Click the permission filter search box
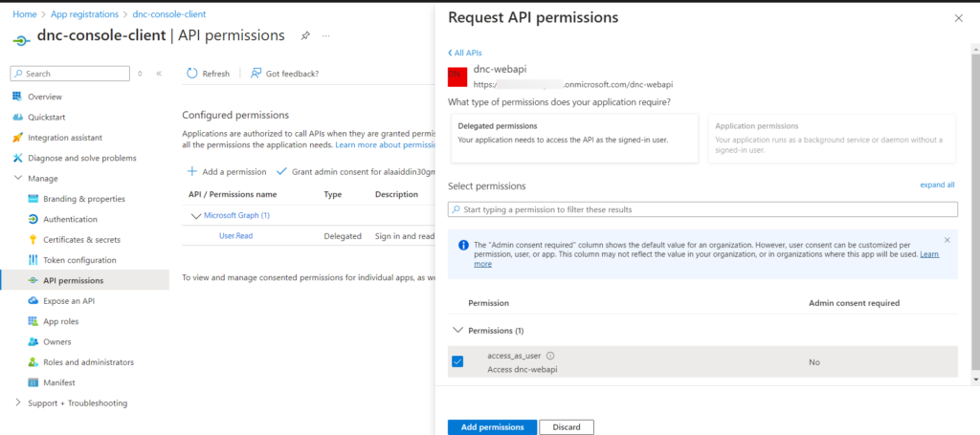The image size is (980, 435). click(702, 209)
